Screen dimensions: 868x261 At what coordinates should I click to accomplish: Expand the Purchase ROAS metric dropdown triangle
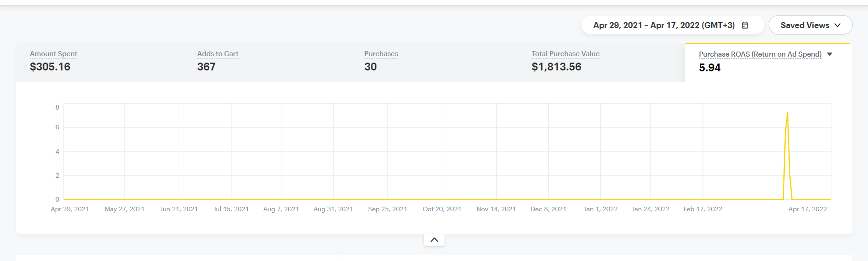click(x=830, y=54)
